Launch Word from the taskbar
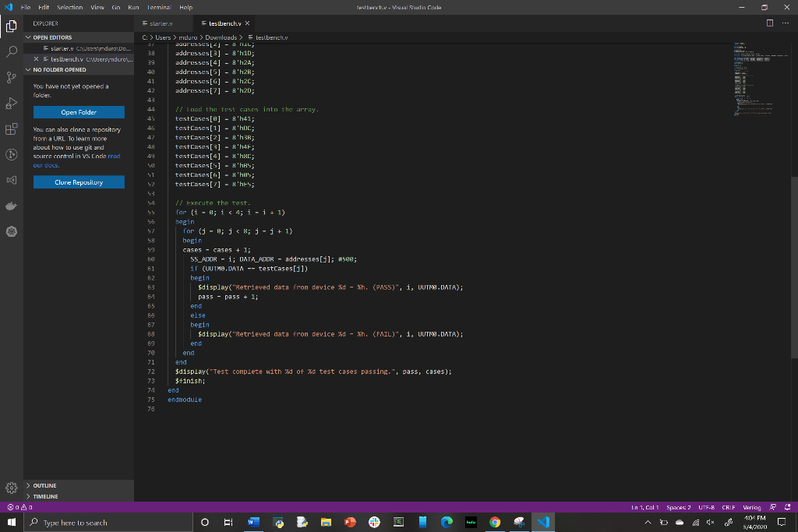 coord(253,523)
